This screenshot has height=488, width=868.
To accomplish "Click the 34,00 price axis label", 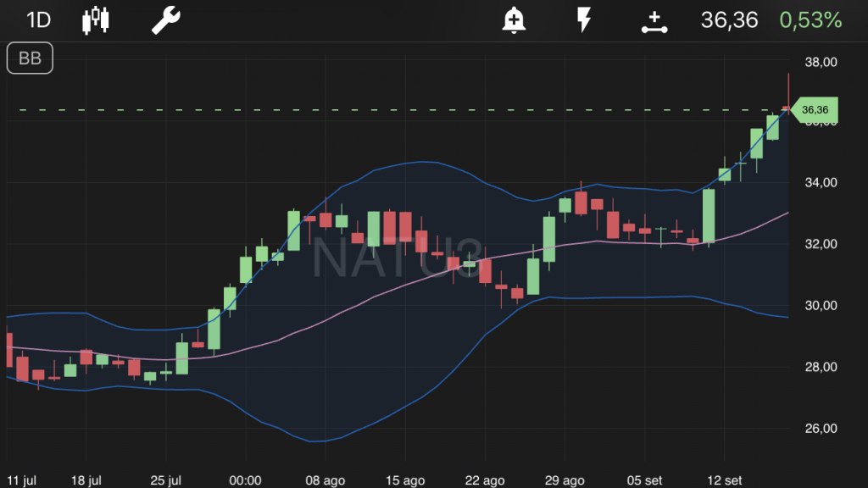I will (821, 183).
